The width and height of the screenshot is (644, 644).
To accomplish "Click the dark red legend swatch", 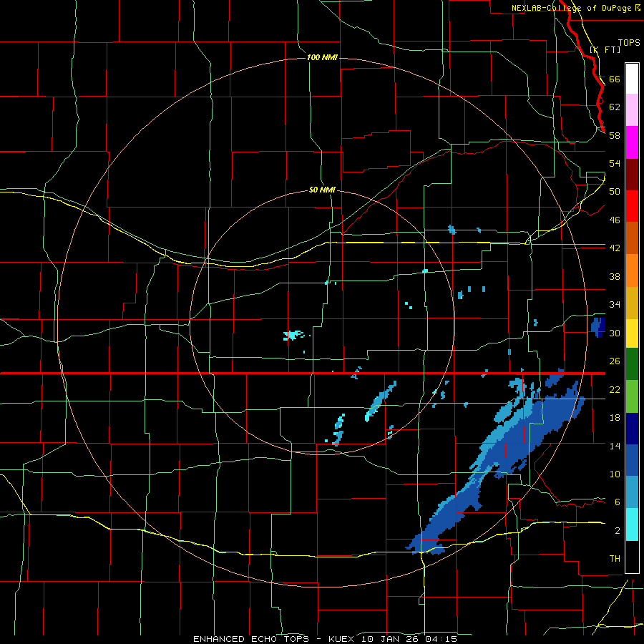I will pyautogui.click(x=632, y=175).
